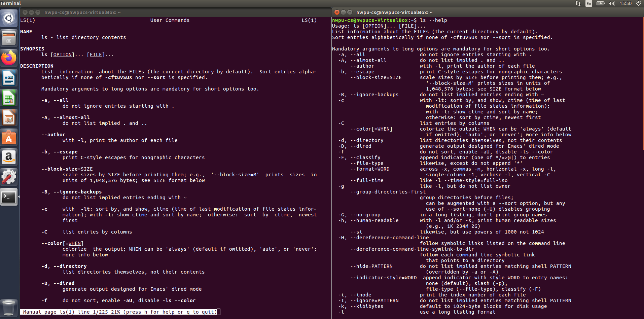Click '-i, --inode' in help output
The height and width of the screenshot is (319, 644).
tap(355, 295)
